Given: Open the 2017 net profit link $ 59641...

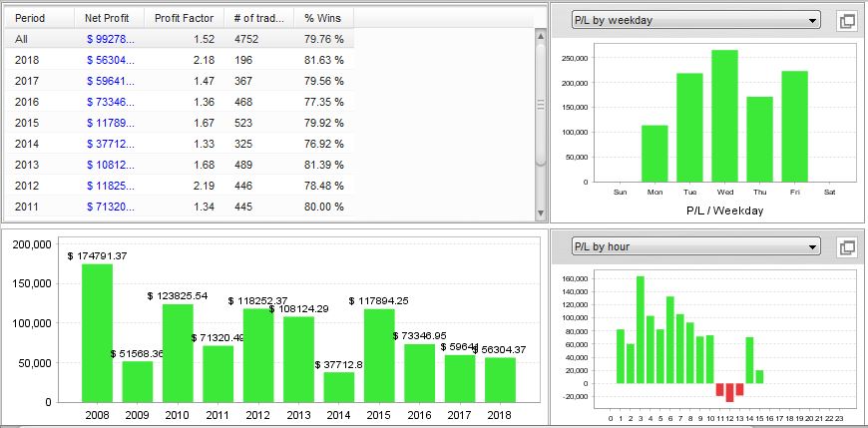Looking at the screenshot, I should tap(111, 81).
